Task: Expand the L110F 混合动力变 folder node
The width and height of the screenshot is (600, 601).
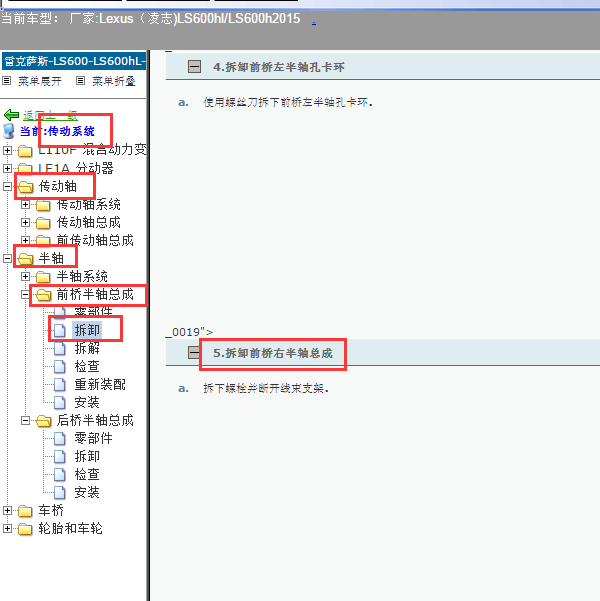Action: 7,150
